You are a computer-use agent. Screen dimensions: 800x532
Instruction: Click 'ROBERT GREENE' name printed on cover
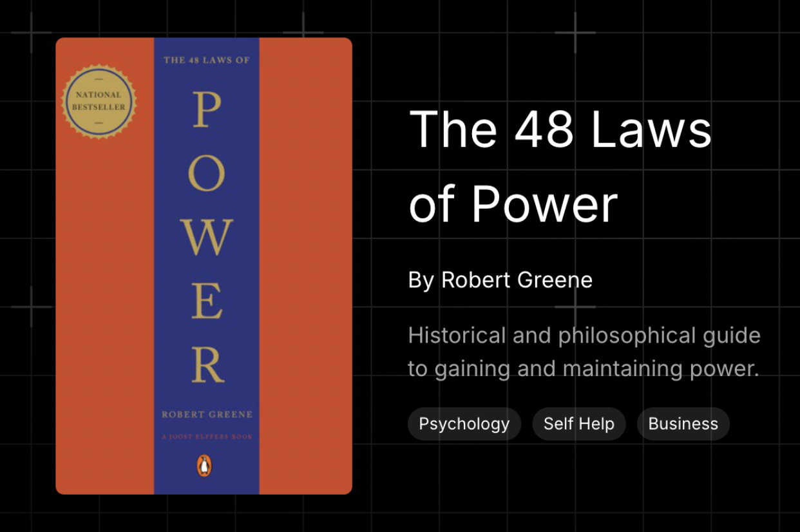(x=207, y=414)
